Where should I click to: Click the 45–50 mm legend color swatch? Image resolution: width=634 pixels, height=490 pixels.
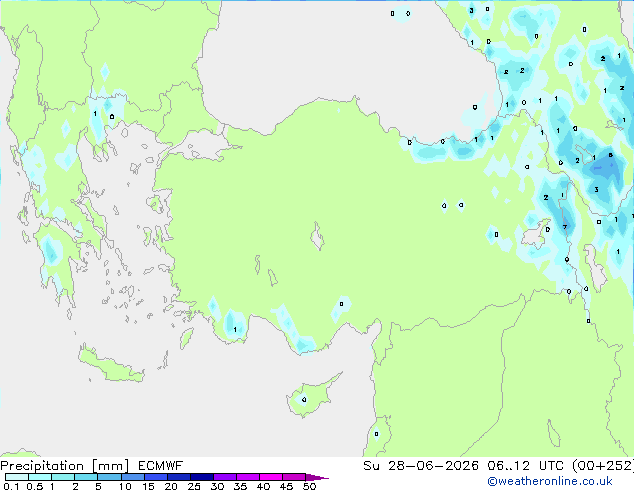coord(294,477)
